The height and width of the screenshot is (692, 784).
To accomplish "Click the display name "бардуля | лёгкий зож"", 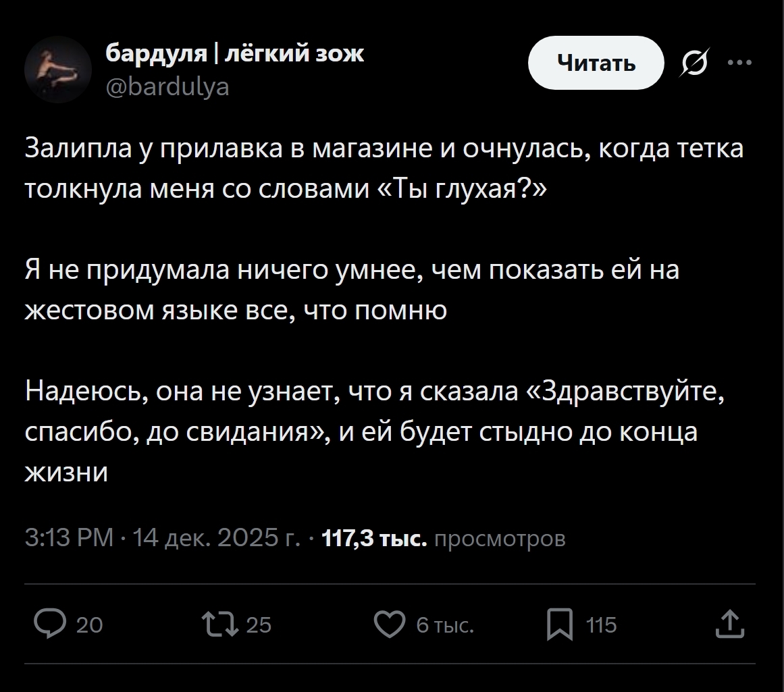I will tap(234, 54).
